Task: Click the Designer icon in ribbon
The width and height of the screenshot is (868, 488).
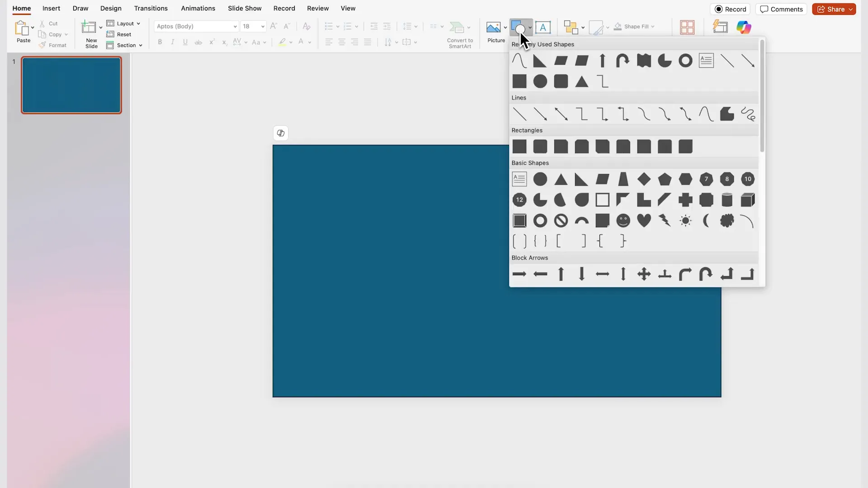Action: [x=720, y=28]
